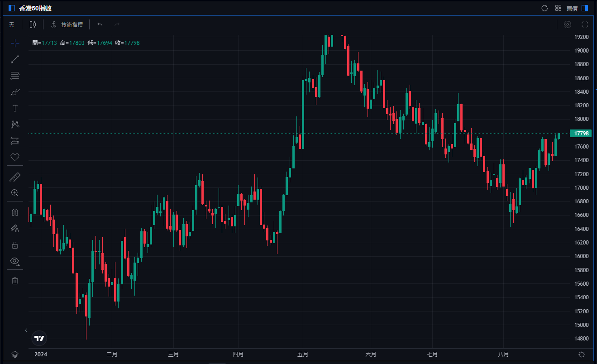The height and width of the screenshot is (364, 597).
Task: Collapse the drawing toolbar arrow
Action: pos(26,330)
